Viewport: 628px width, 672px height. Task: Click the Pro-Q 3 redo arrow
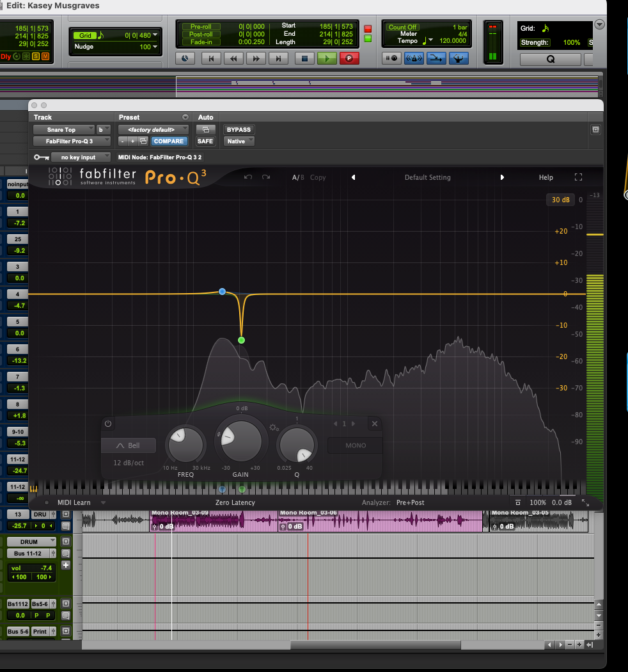coord(266,177)
